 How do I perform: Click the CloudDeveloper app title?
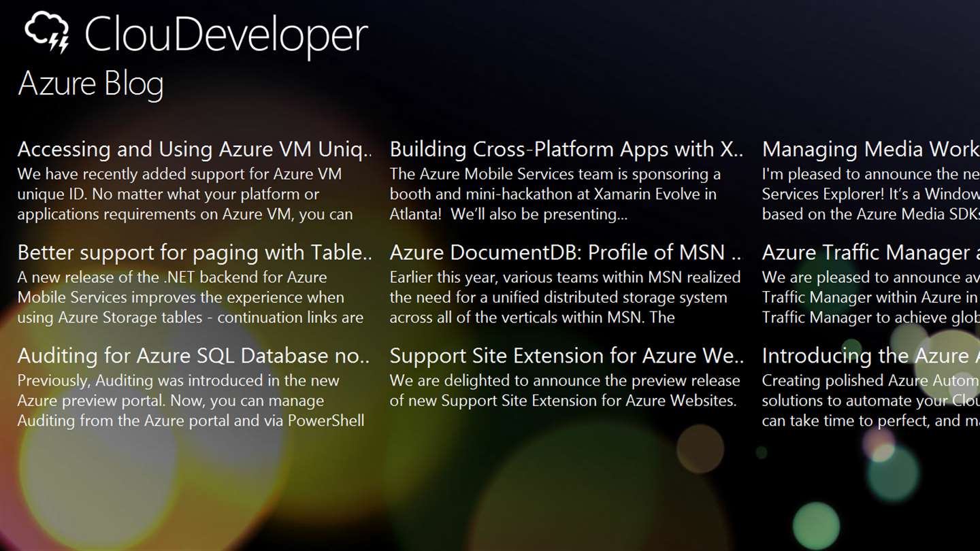click(226, 35)
